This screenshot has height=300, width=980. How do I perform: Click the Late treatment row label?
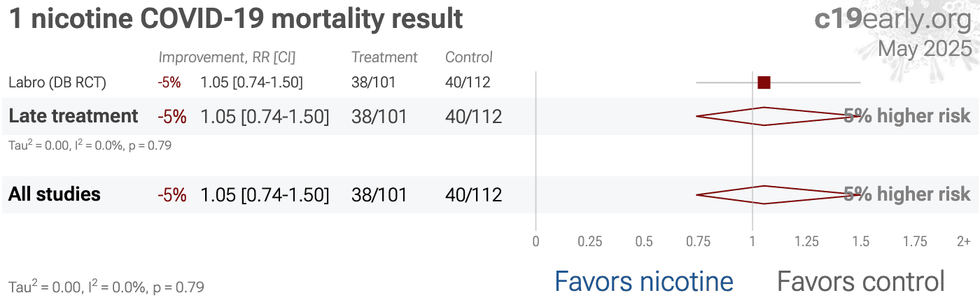tap(73, 116)
